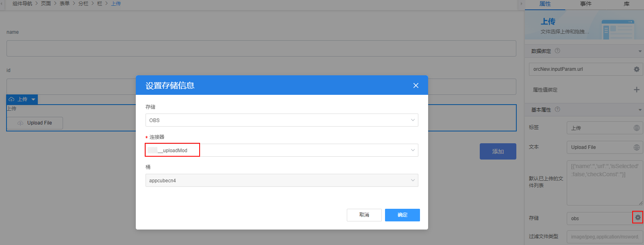
Task: Click the gear icon beside obs storage field
Action: [x=637, y=218]
